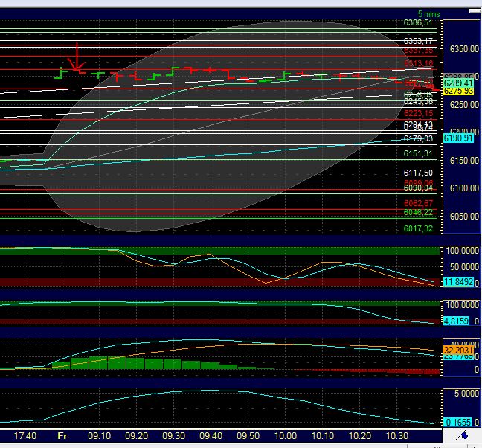Click the green "5 mins" timeframe label

[x=429, y=14]
